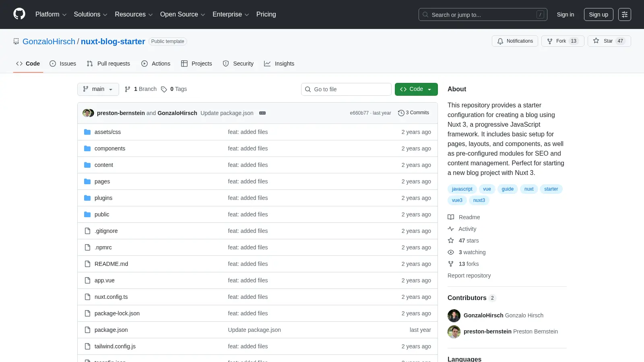This screenshot has height=362, width=644.
Task: Click the vue topic tag
Action: [487, 189]
